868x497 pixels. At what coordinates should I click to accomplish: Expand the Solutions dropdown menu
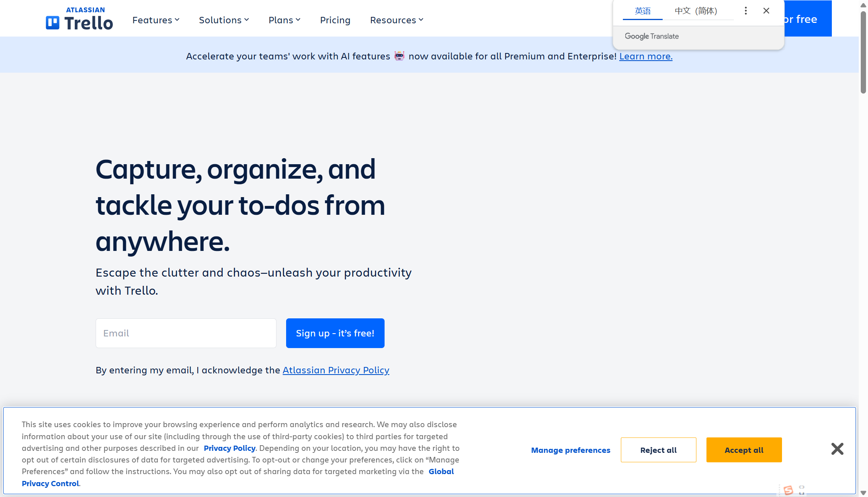pos(224,20)
